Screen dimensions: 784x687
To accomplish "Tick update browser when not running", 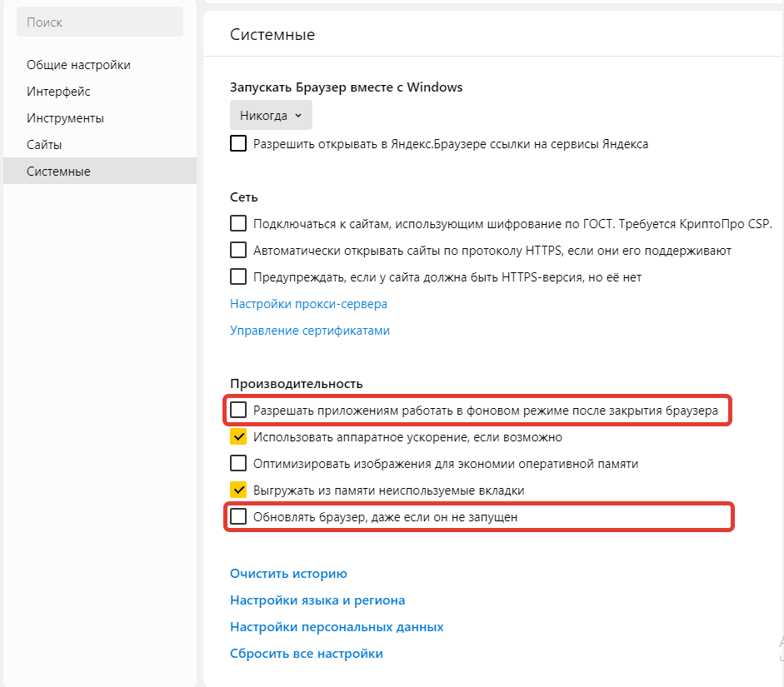I will 239,516.
